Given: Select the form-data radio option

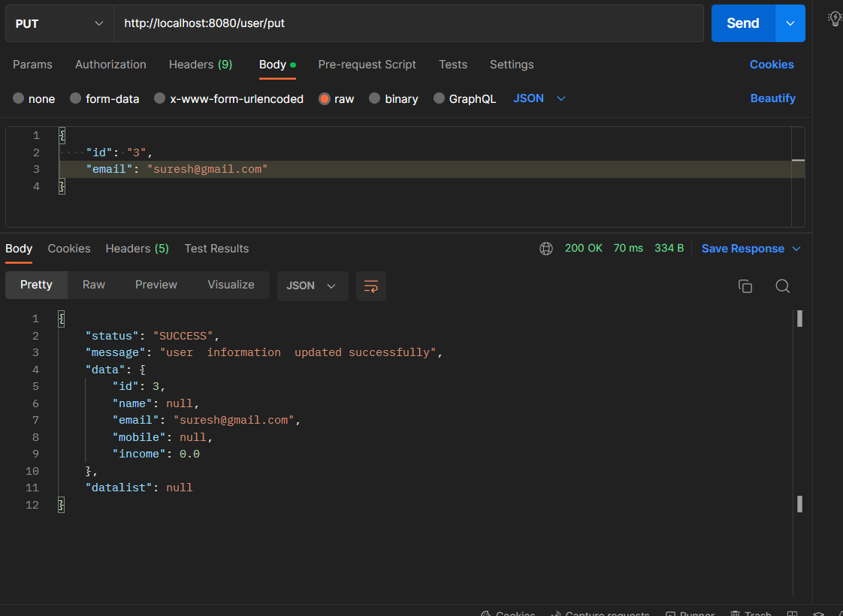Looking at the screenshot, I should click(75, 98).
